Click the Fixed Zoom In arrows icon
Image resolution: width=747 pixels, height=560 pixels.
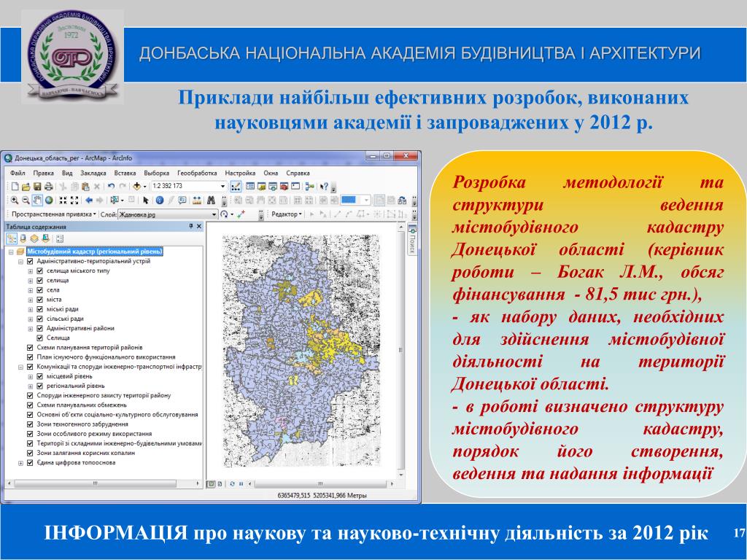pos(63,201)
